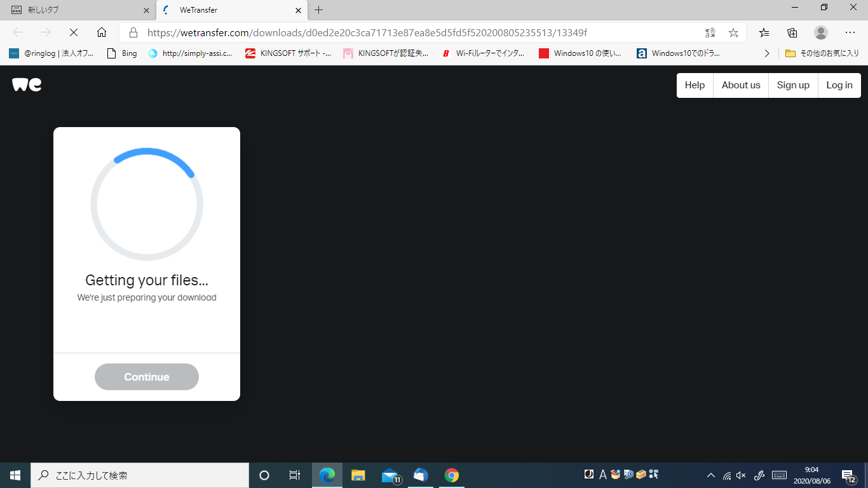The image size is (868, 488).
Task: Toggle the notification center open
Action: pos(847,475)
